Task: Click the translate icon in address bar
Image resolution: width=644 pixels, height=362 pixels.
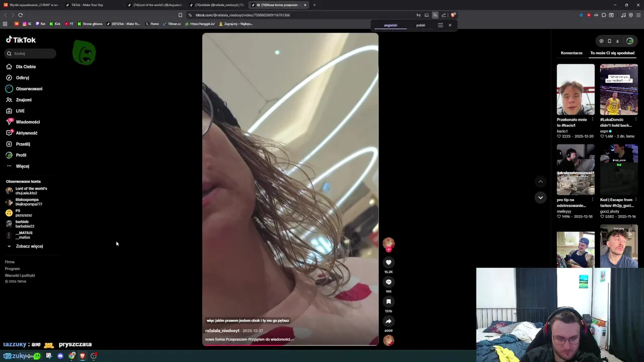Action: point(435,15)
